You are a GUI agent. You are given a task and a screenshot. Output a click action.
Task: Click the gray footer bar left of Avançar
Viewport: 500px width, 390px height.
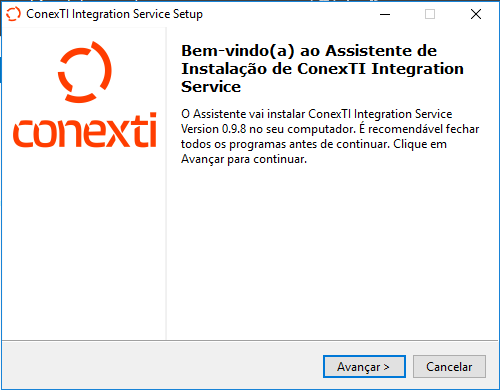click(x=162, y=366)
